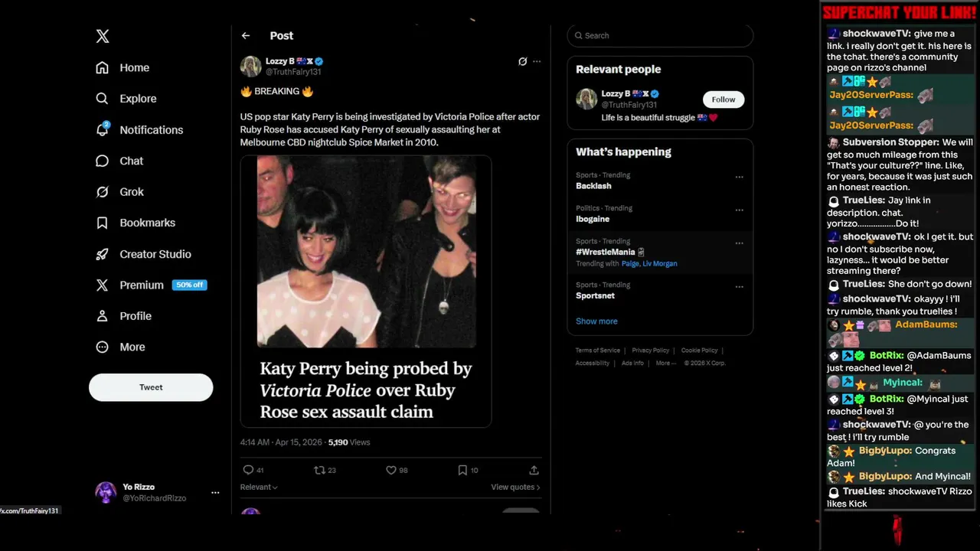Click Show more under What's happening

596,321
